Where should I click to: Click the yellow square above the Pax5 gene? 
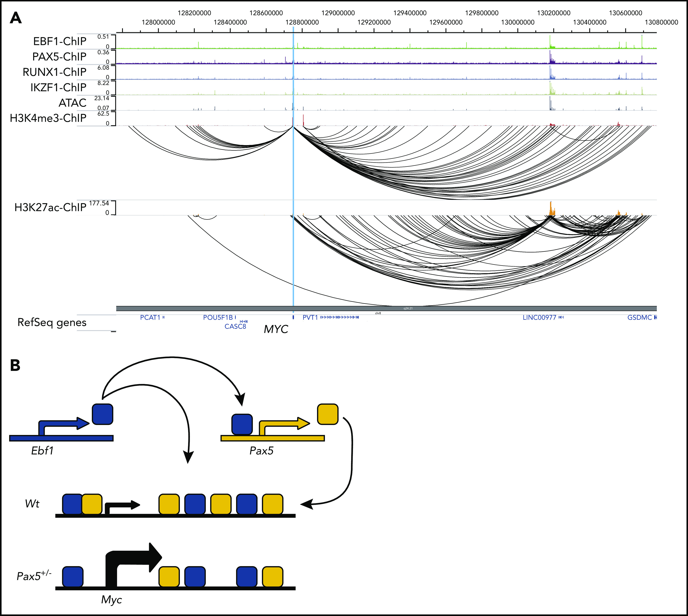[x=327, y=414]
